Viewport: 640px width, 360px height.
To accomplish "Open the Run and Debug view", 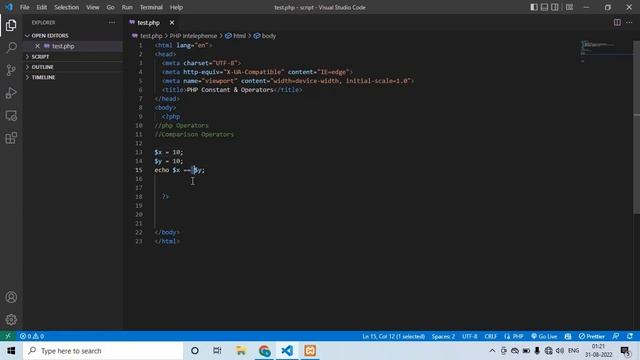I will [x=11, y=93].
